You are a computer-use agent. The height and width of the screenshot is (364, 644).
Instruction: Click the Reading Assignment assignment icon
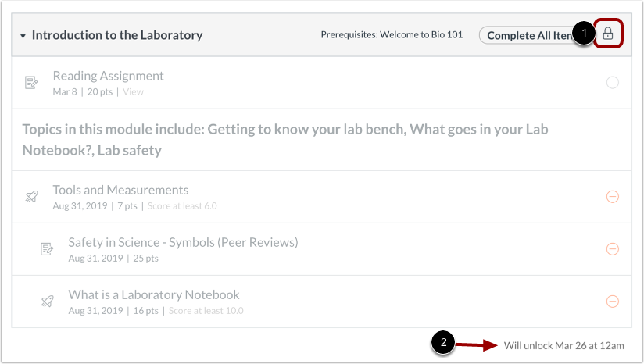(x=31, y=83)
